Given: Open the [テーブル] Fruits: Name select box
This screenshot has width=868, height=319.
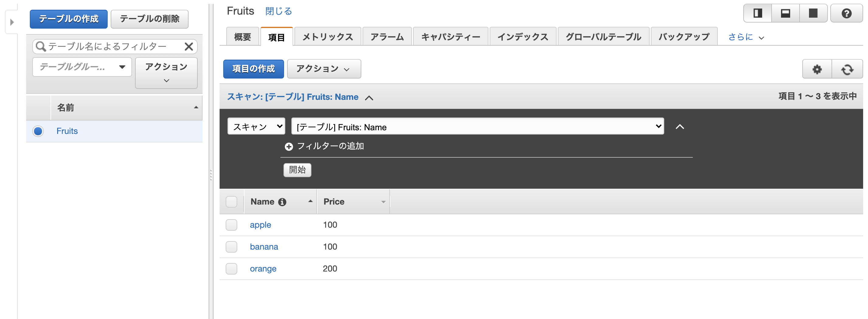Looking at the screenshot, I should point(477,126).
